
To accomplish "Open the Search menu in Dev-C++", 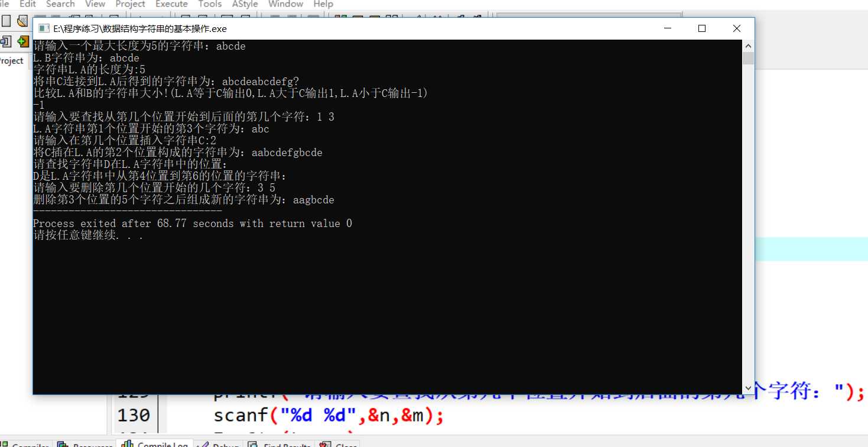I will [x=60, y=4].
